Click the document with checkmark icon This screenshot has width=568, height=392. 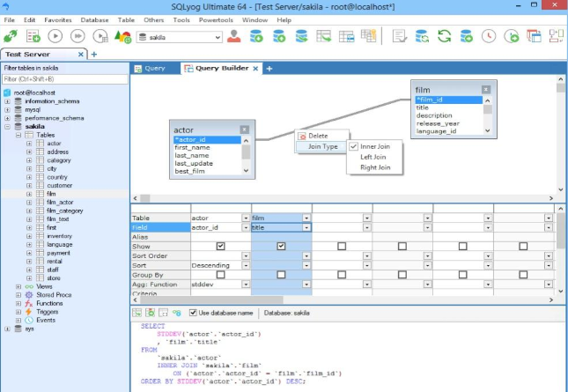coord(400,36)
